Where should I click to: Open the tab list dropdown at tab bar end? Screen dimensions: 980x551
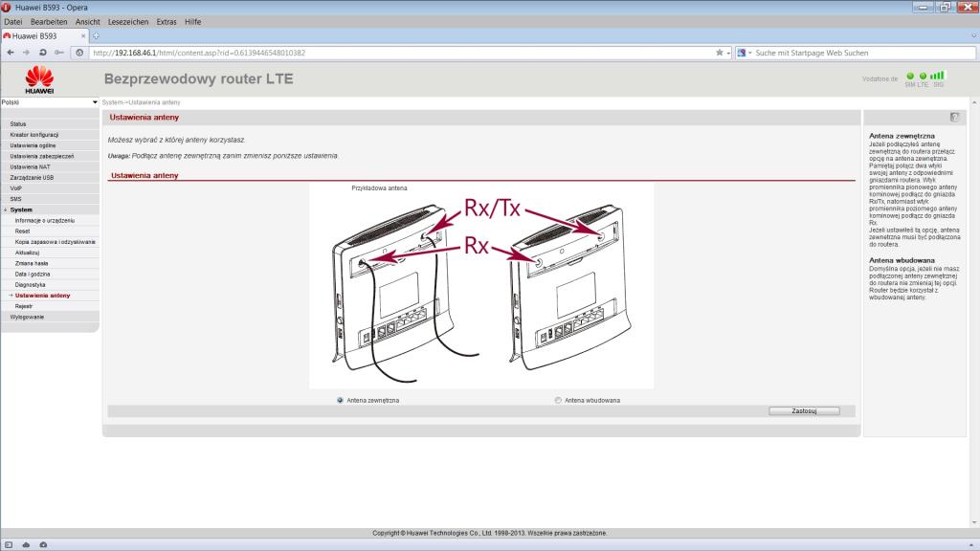973,36
